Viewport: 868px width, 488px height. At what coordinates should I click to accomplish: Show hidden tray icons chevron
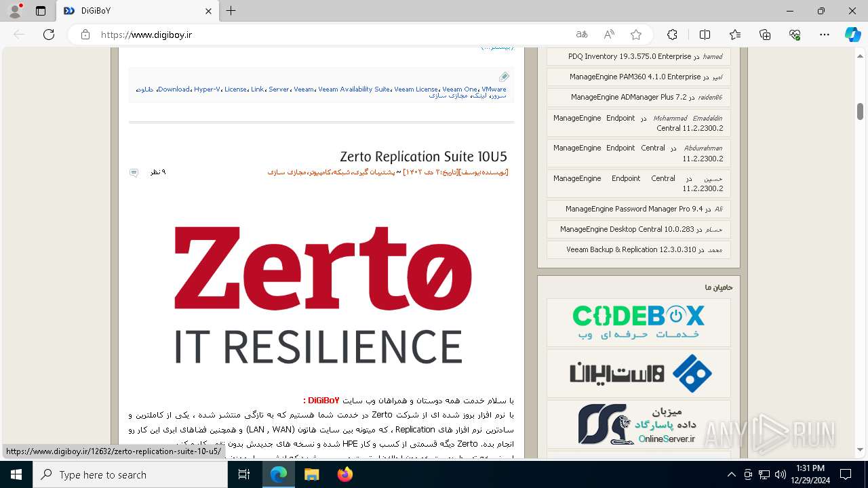(731, 474)
